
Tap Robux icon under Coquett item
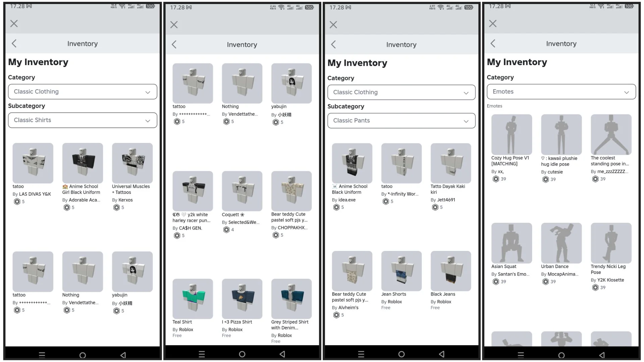226,230
